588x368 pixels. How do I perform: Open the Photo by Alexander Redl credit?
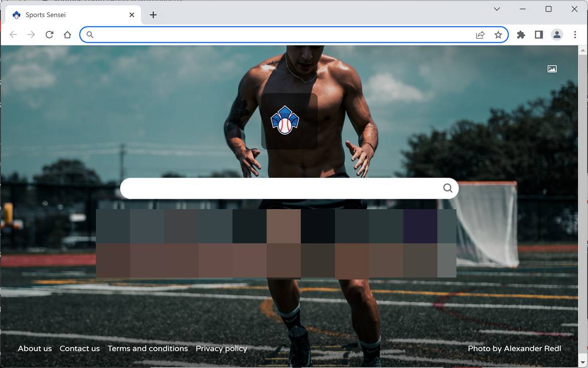click(514, 348)
